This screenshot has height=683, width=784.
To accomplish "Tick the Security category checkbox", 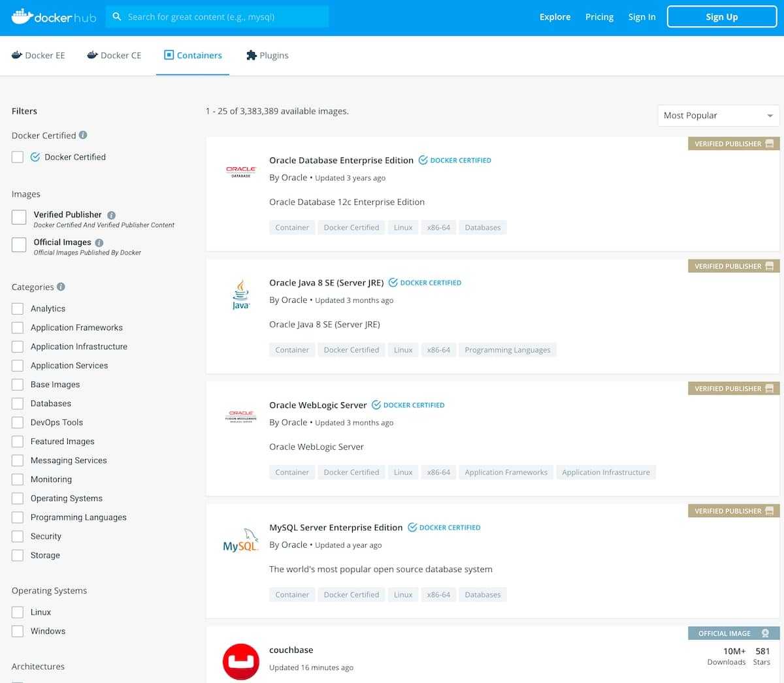I will coord(18,536).
